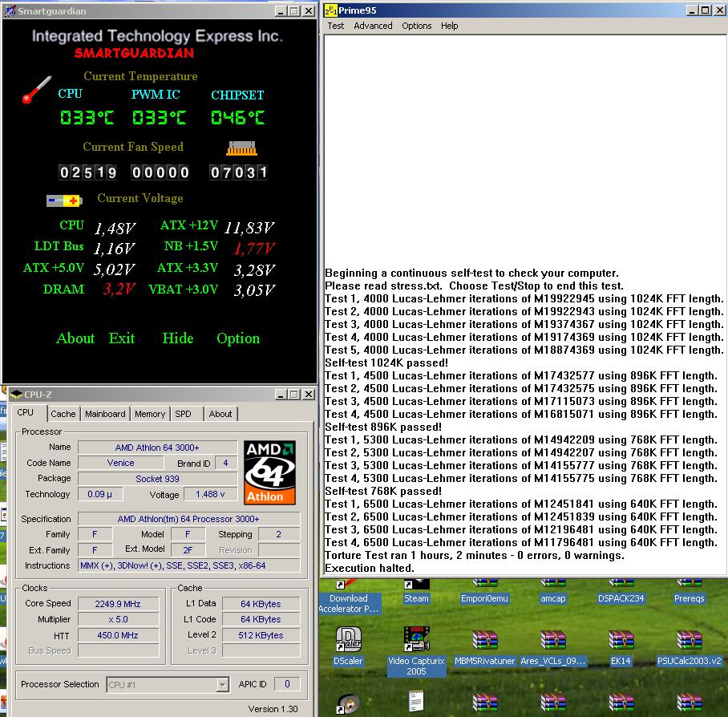Click the CPU-Z title bar icon
Image resolution: width=728 pixels, height=717 pixels.
pos(16,395)
